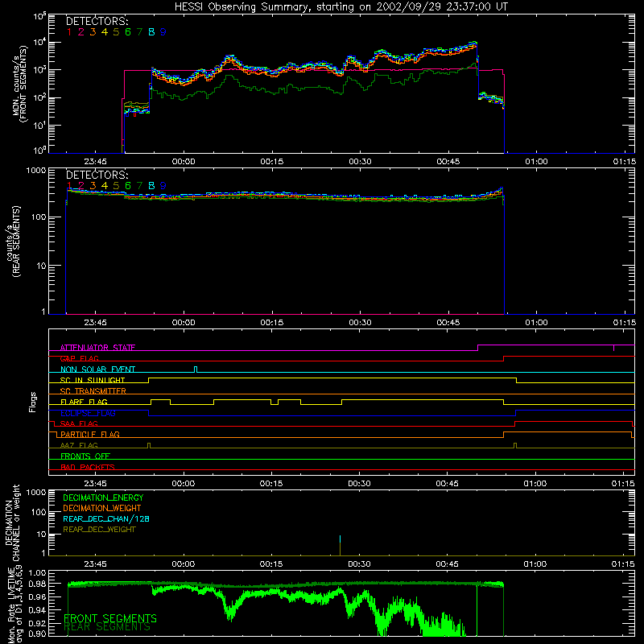Click the REAR_DEC_WEIGHT legend entry
The height and width of the screenshot is (644, 644).
[x=99, y=530]
